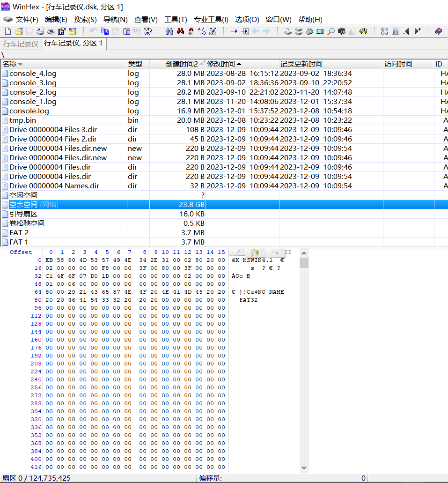The width and height of the screenshot is (448, 483).
Task: Click the hex view scrollbar thumb
Action: [x=304, y=263]
